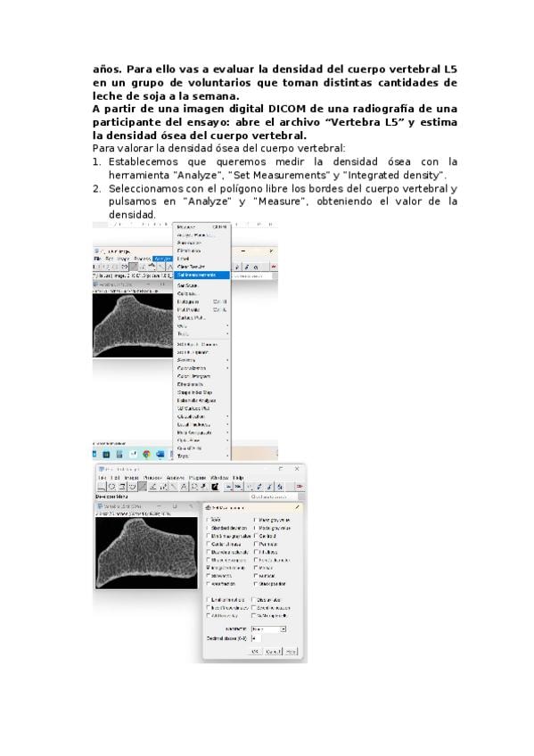This screenshot has height=756, width=534.
Task: Enable the Area checkbox in Set Measurements
Action: [x=209, y=521]
